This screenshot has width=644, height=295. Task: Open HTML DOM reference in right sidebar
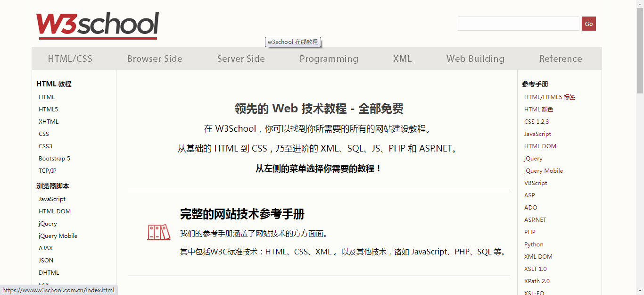coord(540,146)
